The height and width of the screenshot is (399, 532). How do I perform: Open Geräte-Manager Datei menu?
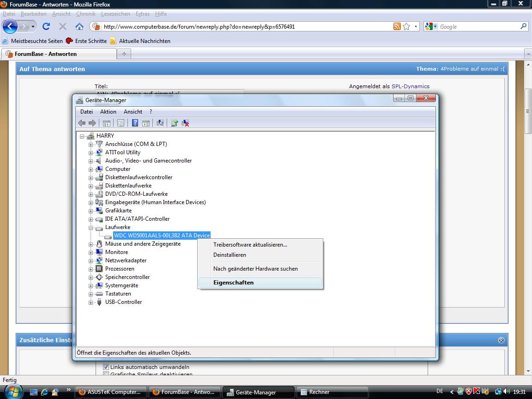click(86, 112)
